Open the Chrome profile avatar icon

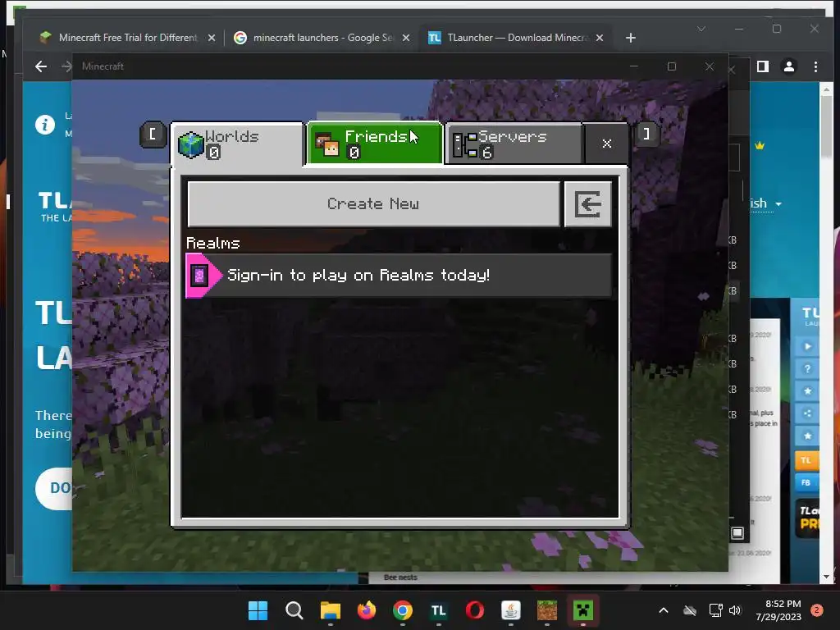point(789,66)
